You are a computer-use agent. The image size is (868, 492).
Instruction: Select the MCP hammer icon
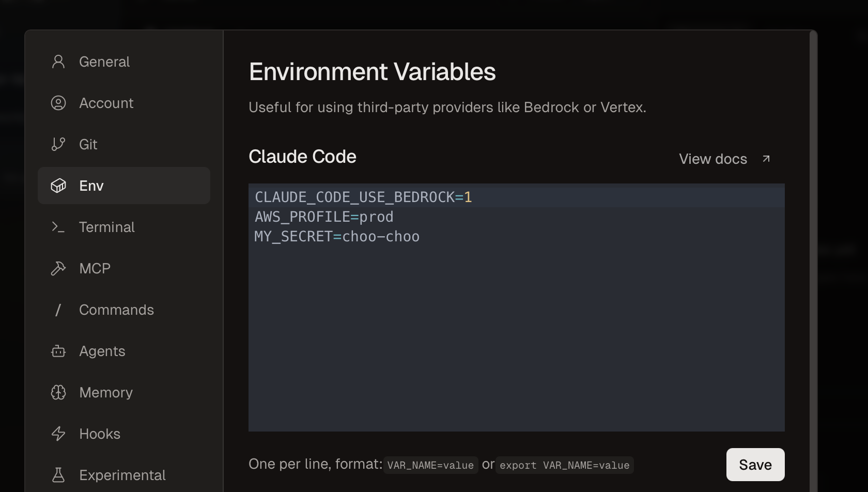coord(58,268)
